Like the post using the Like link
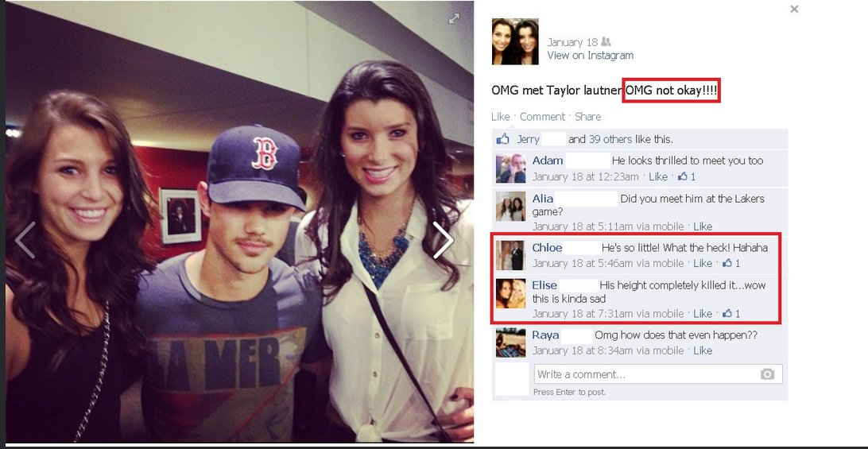 501,116
